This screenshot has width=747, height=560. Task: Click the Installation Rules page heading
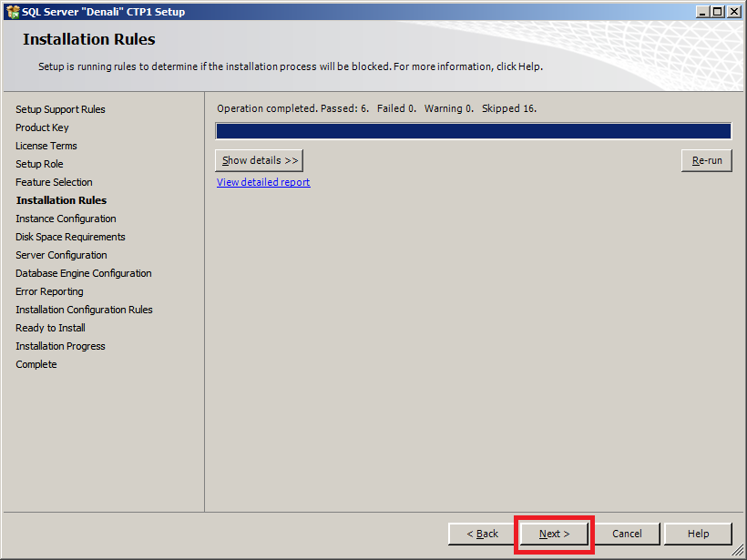coord(89,39)
